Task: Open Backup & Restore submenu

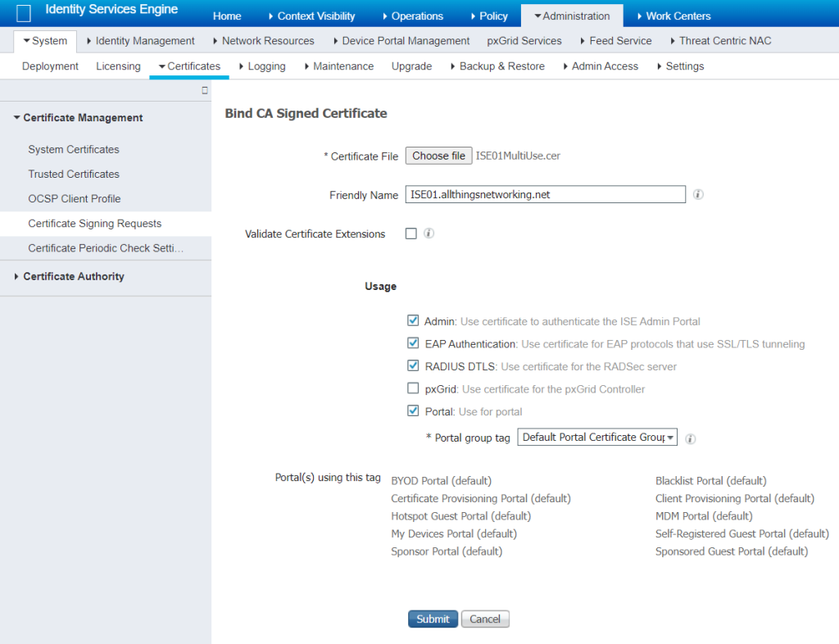Action: click(497, 66)
